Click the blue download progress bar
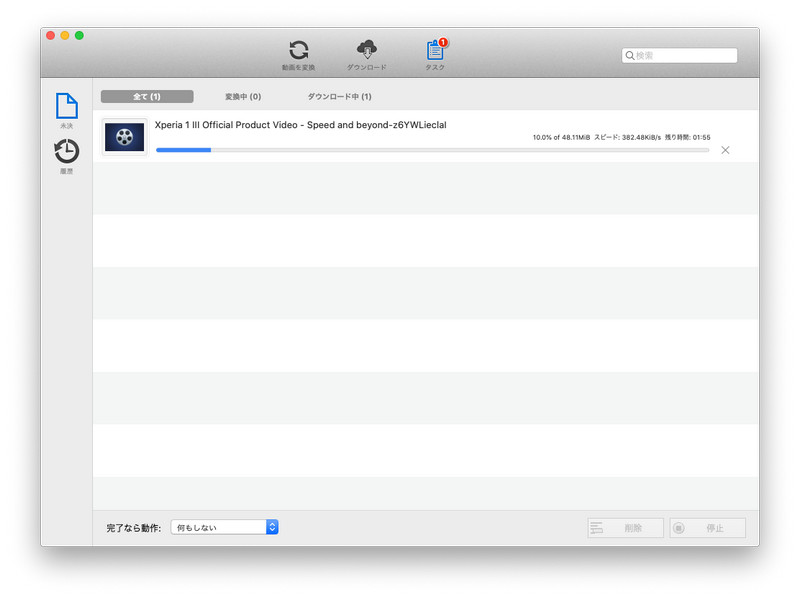The image size is (800, 600). tap(432, 150)
